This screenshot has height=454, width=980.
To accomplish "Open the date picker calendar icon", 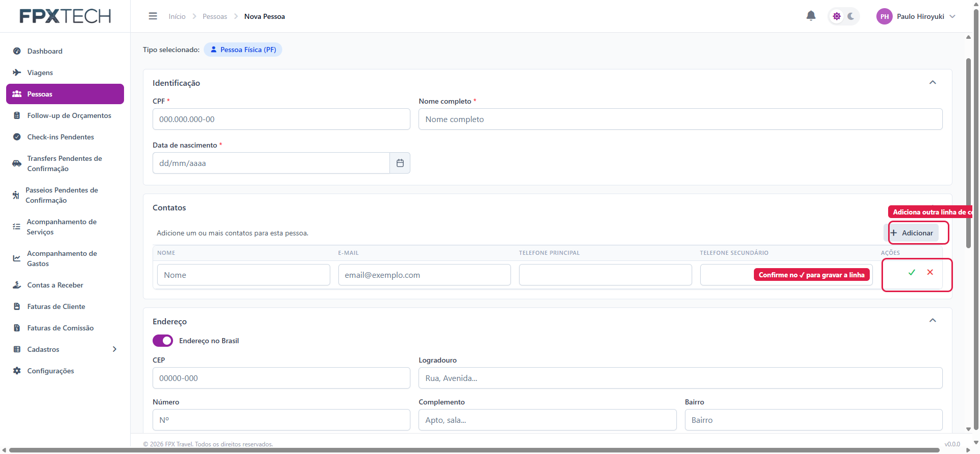I will [400, 163].
